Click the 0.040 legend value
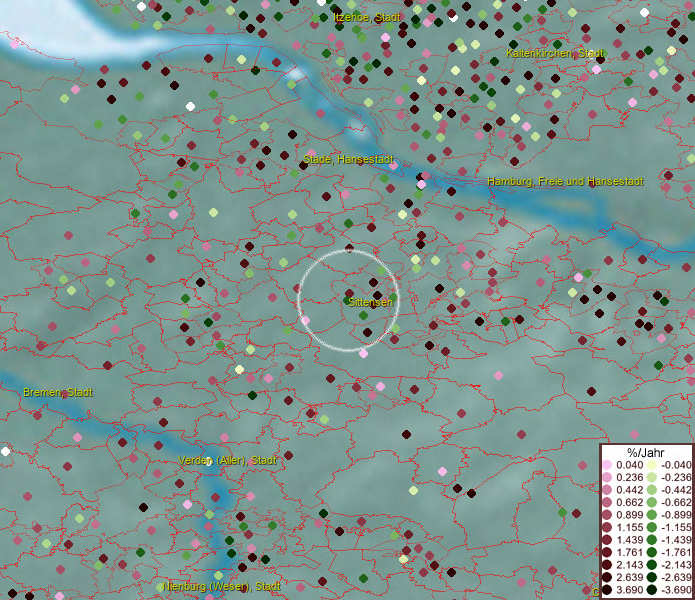695x600 pixels. click(629, 465)
